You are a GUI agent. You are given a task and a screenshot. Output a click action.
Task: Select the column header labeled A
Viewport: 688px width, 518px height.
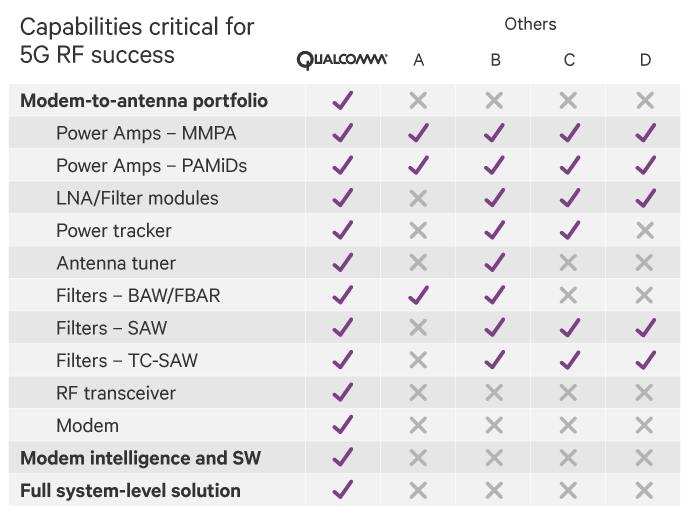tap(418, 61)
